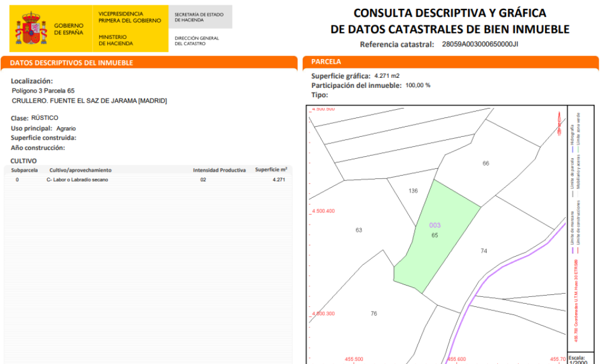The width and height of the screenshot is (604, 364).
Task: Select the cadastral reference 28059A003000650000JI
Action: tap(480, 44)
